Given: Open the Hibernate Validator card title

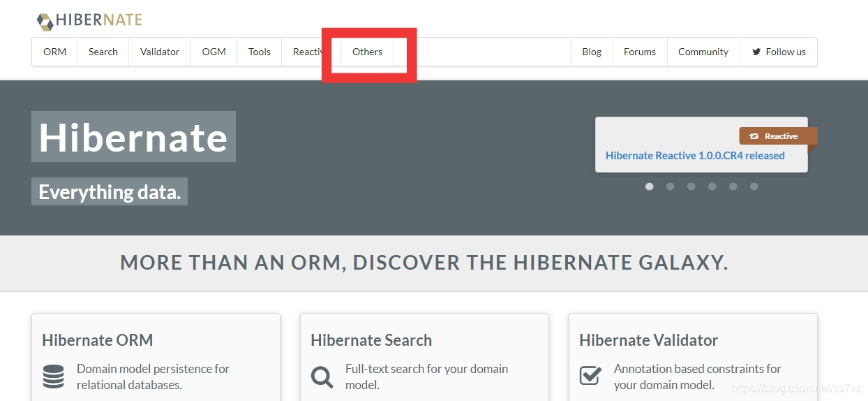Looking at the screenshot, I should pyautogui.click(x=649, y=340).
